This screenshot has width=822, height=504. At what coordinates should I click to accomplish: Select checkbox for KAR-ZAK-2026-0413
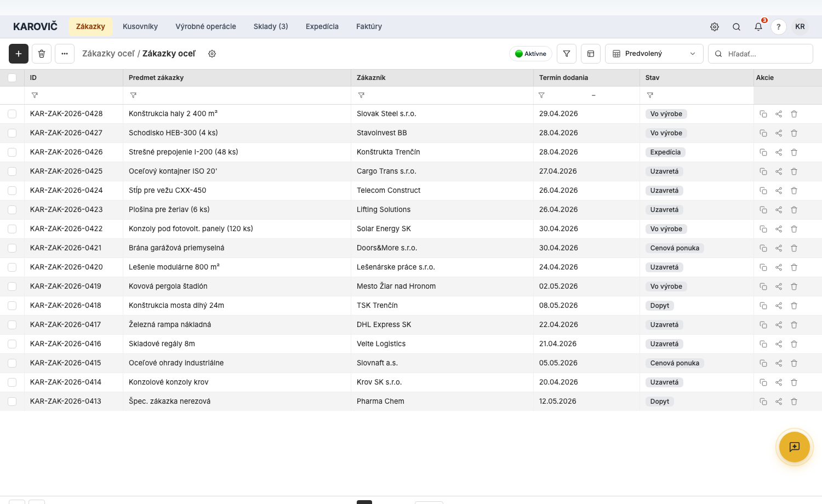12,402
